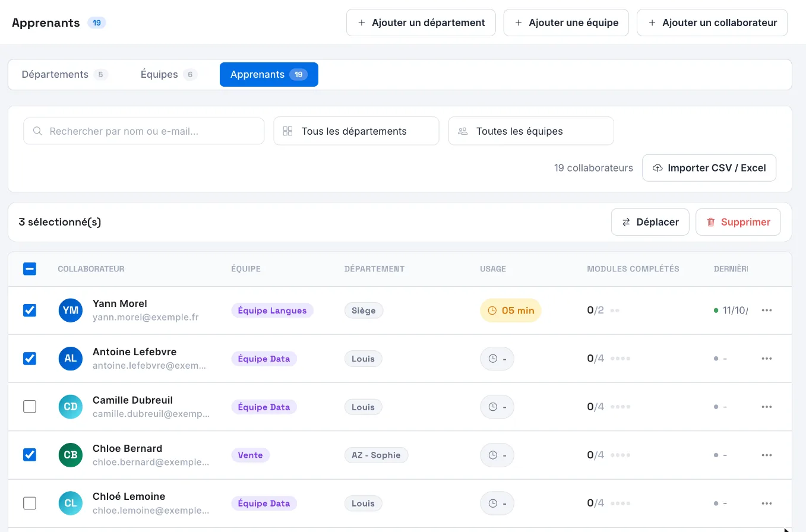Click the usage clock badge for Antoine Lefebvre

point(497,359)
